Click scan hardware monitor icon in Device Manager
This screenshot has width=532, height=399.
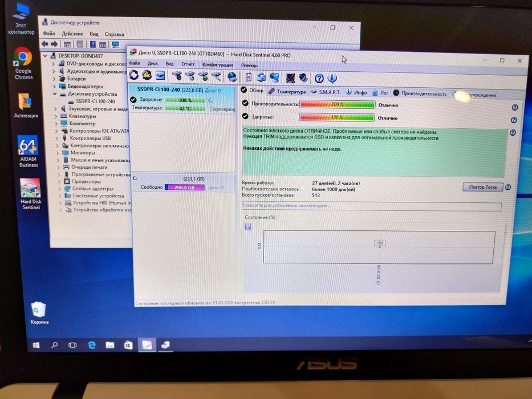(x=115, y=45)
